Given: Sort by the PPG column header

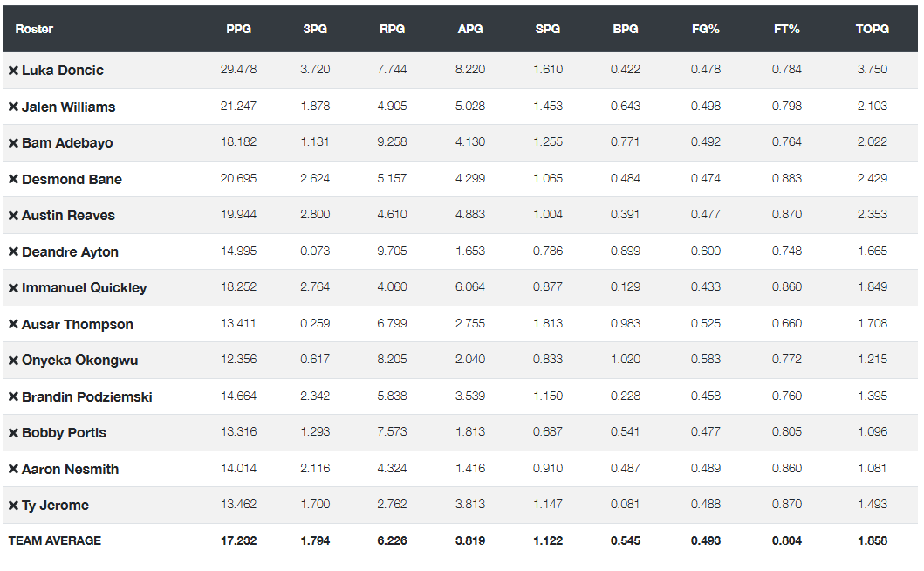Looking at the screenshot, I should (239, 29).
